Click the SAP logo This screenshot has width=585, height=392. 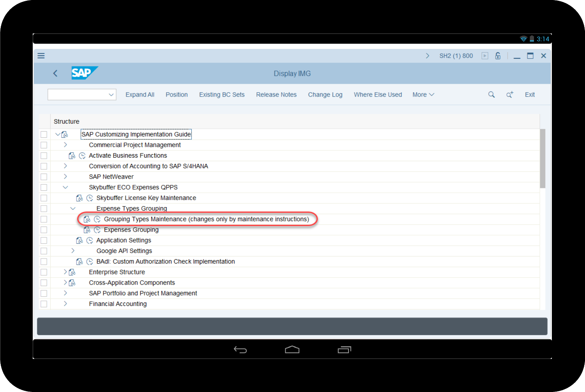(x=85, y=73)
